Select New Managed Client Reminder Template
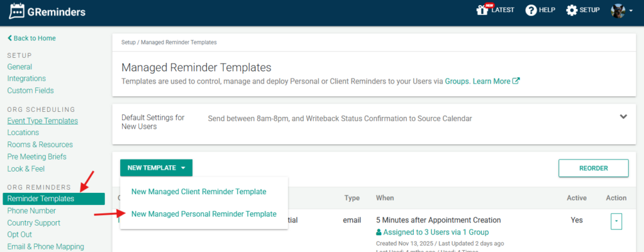 click(x=198, y=191)
